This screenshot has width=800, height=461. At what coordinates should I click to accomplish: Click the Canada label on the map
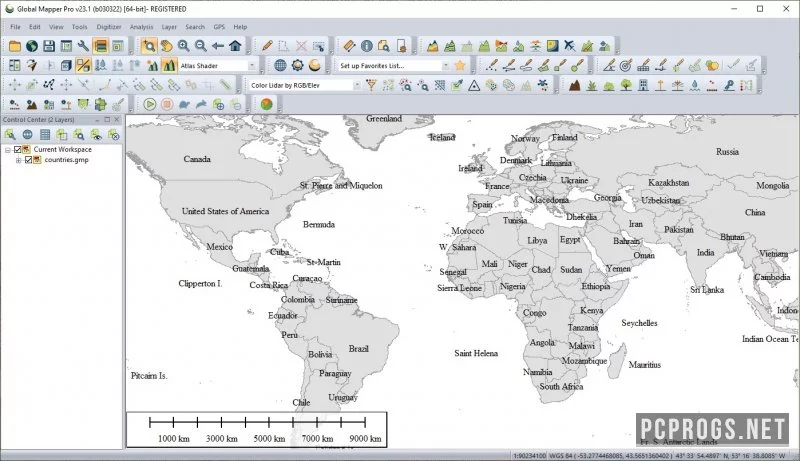[x=197, y=159]
